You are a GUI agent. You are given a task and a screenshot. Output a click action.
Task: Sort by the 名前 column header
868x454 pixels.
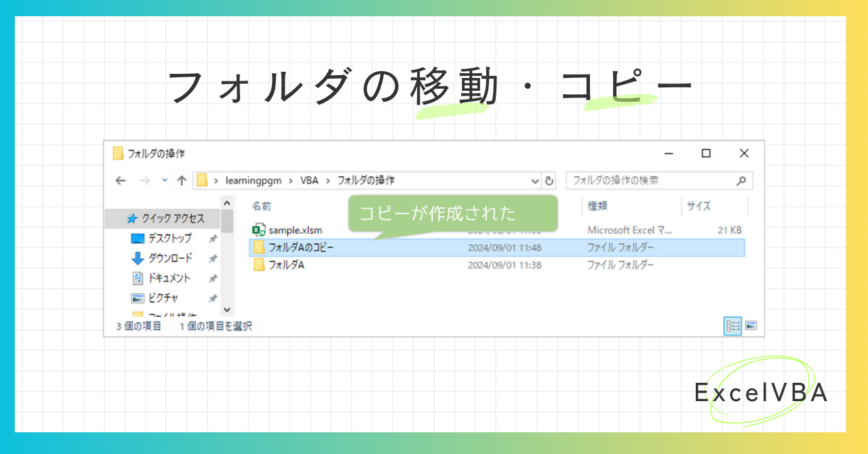click(262, 206)
